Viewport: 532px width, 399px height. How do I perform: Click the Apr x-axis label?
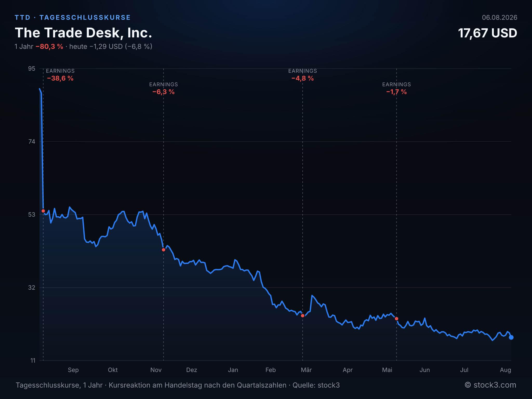click(348, 370)
